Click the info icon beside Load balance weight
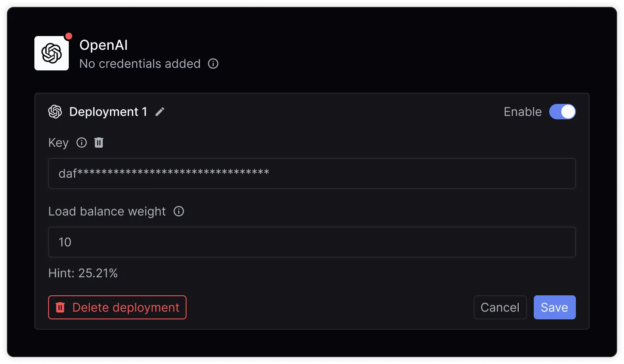The height and width of the screenshot is (364, 624). (x=179, y=211)
